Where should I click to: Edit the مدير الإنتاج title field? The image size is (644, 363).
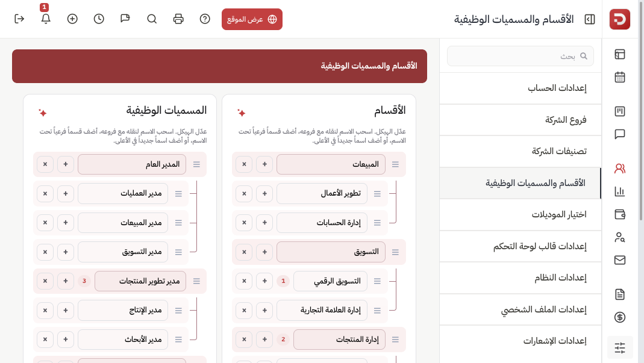(x=123, y=310)
